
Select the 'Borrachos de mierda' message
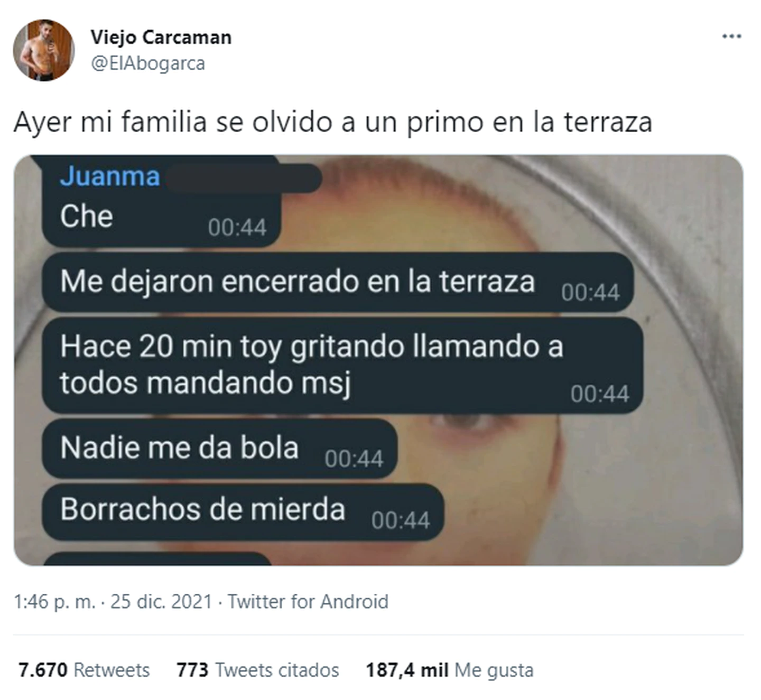[x=243, y=511]
